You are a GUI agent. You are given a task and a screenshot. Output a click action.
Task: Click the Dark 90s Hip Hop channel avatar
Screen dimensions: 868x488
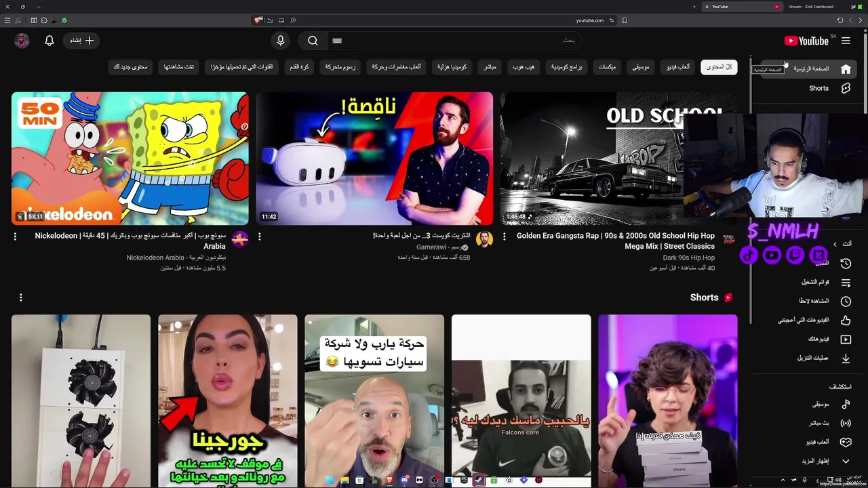tap(728, 239)
